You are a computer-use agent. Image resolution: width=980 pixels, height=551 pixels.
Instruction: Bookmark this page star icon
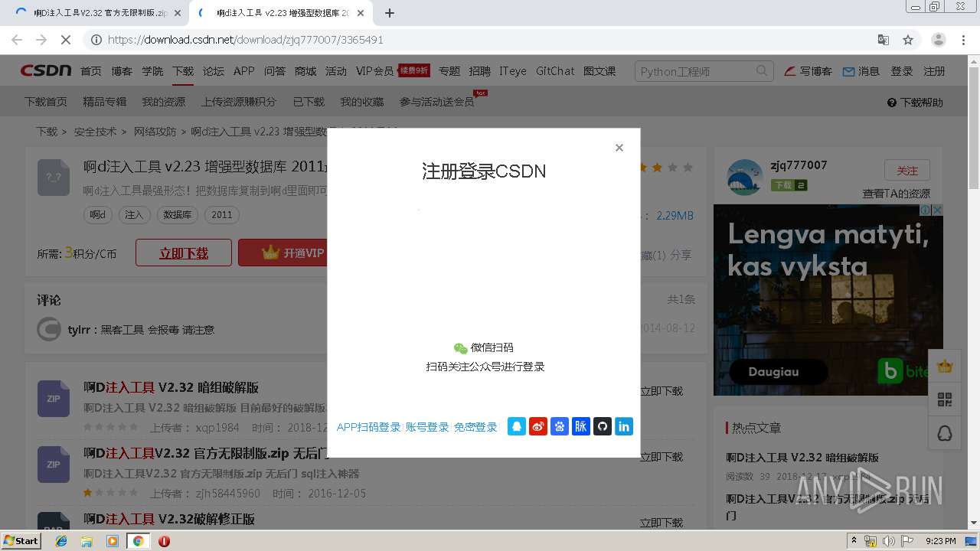[908, 40]
